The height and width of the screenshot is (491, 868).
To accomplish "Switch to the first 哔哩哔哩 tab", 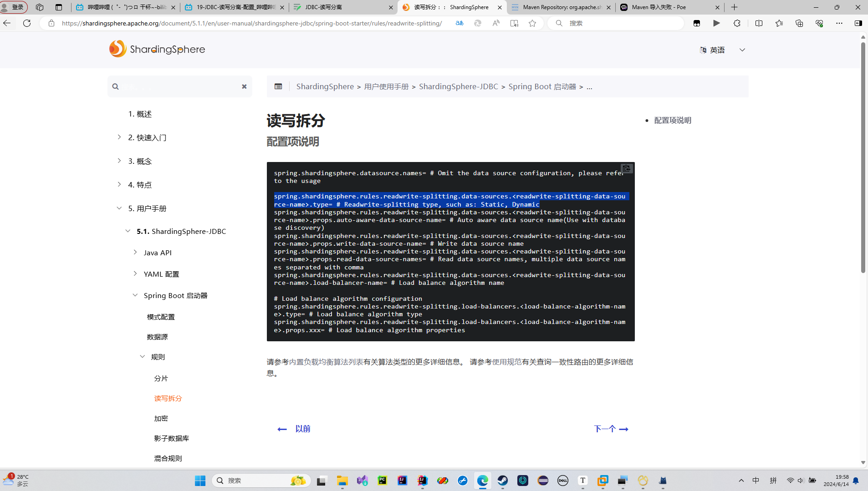I will click(x=126, y=7).
